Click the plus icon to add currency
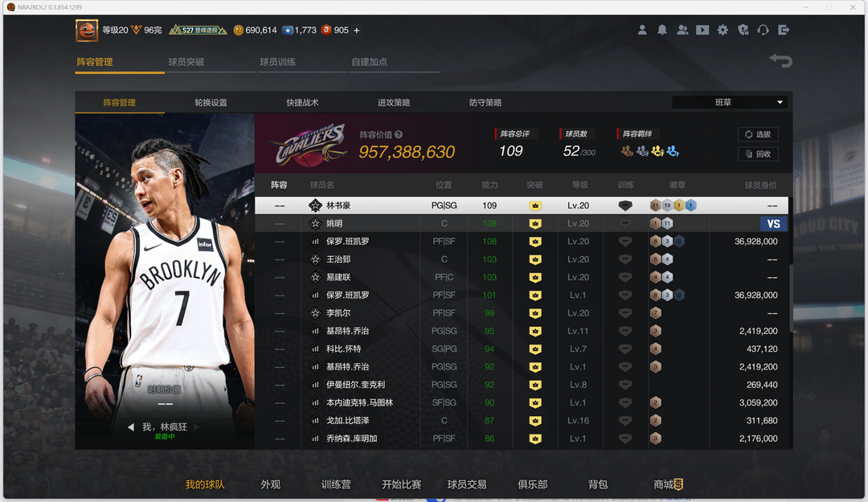 357,31
